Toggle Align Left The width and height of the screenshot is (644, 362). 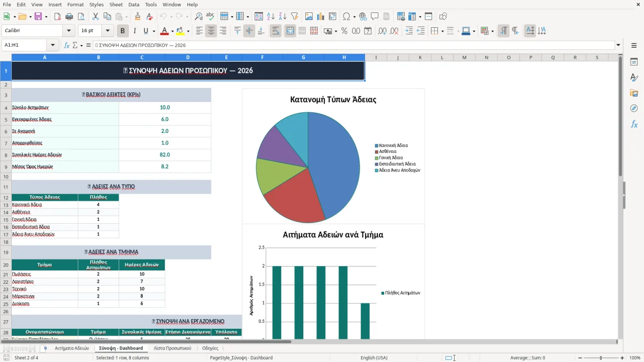199,31
